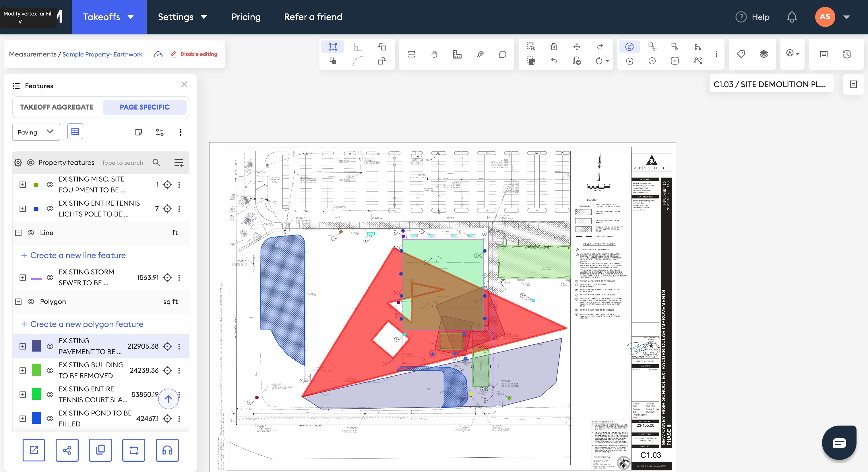Select the highlighter pen tool

click(480, 54)
